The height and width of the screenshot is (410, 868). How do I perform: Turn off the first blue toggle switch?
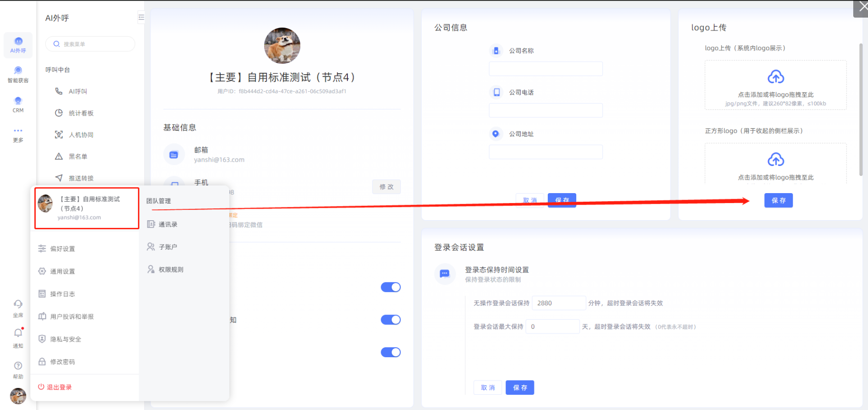[x=391, y=287]
